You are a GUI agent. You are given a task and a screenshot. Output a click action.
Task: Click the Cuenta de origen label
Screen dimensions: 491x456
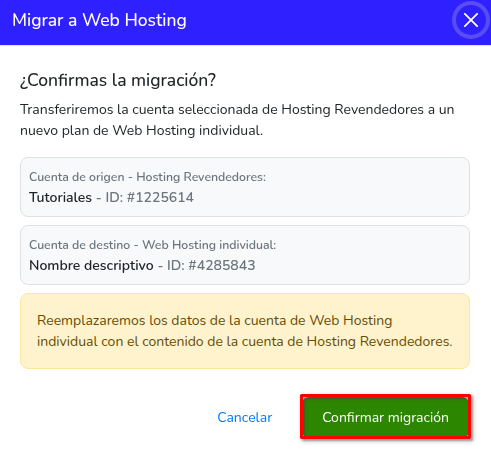point(147,177)
